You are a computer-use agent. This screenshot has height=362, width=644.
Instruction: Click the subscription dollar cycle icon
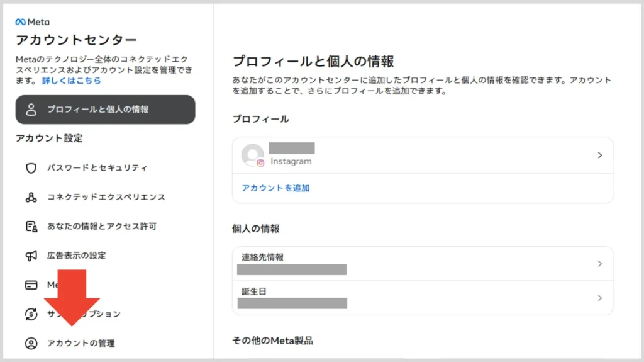click(x=31, y=314)
